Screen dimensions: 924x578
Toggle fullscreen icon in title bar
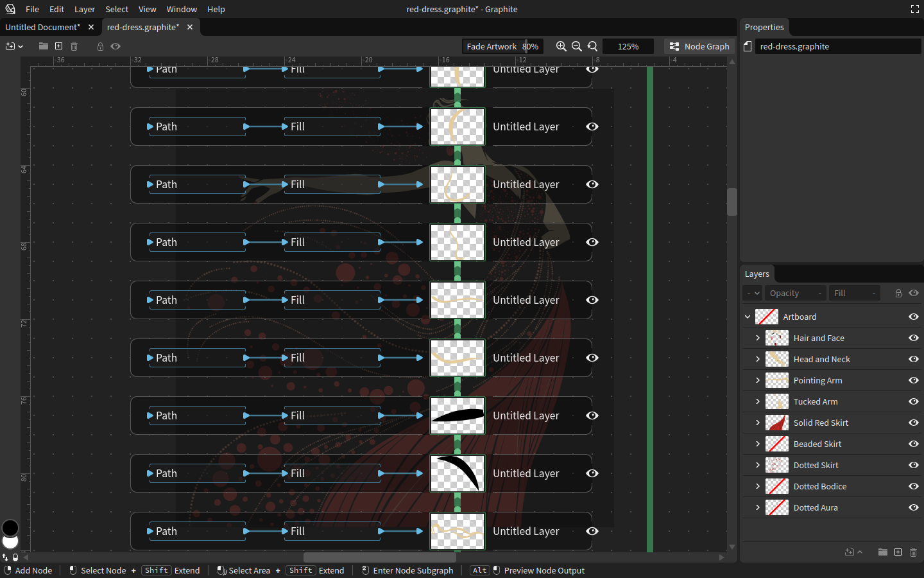coord(914,9)
